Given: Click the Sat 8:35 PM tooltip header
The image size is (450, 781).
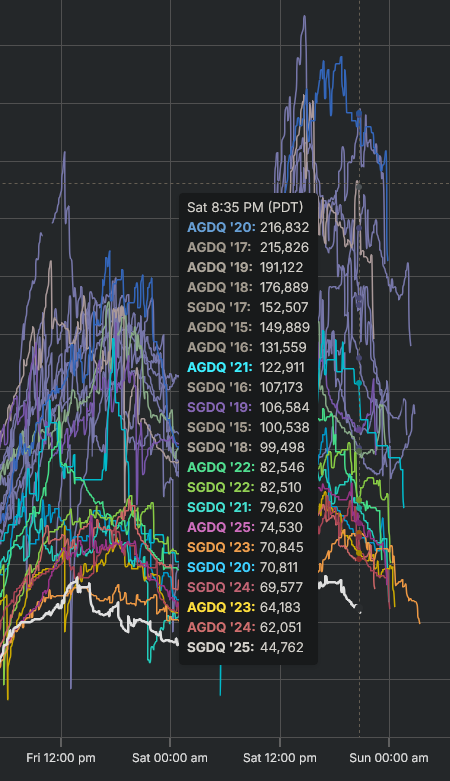Looking at the screenshot, I should 245,207.
